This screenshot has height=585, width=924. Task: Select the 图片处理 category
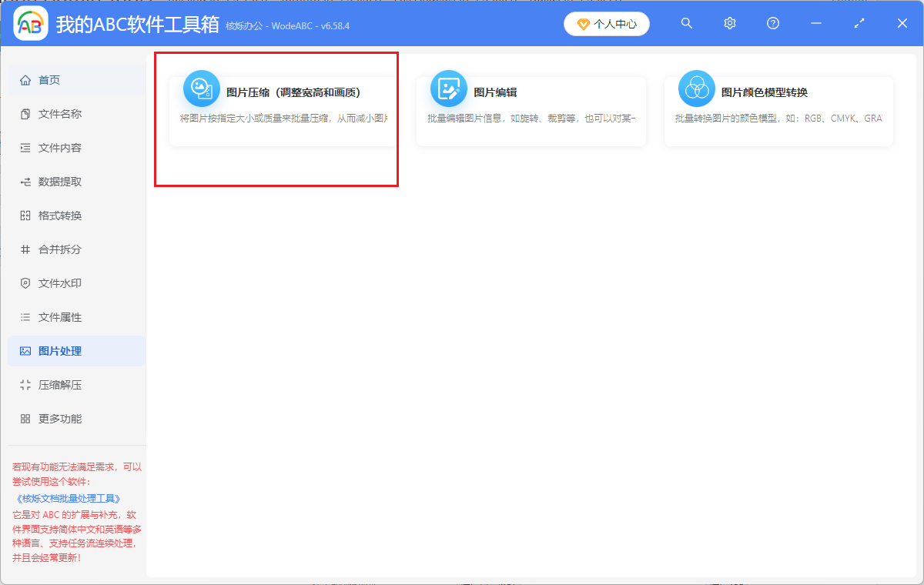tap(48, 350)
